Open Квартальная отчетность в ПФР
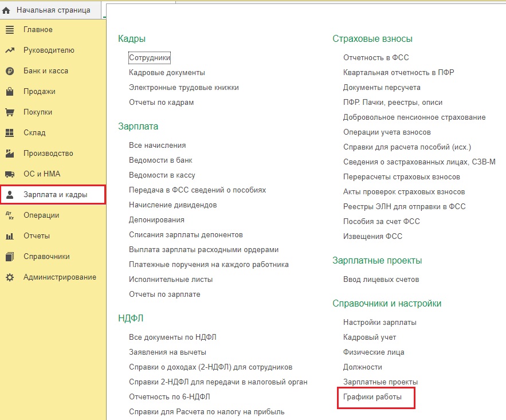 [398, 73]
